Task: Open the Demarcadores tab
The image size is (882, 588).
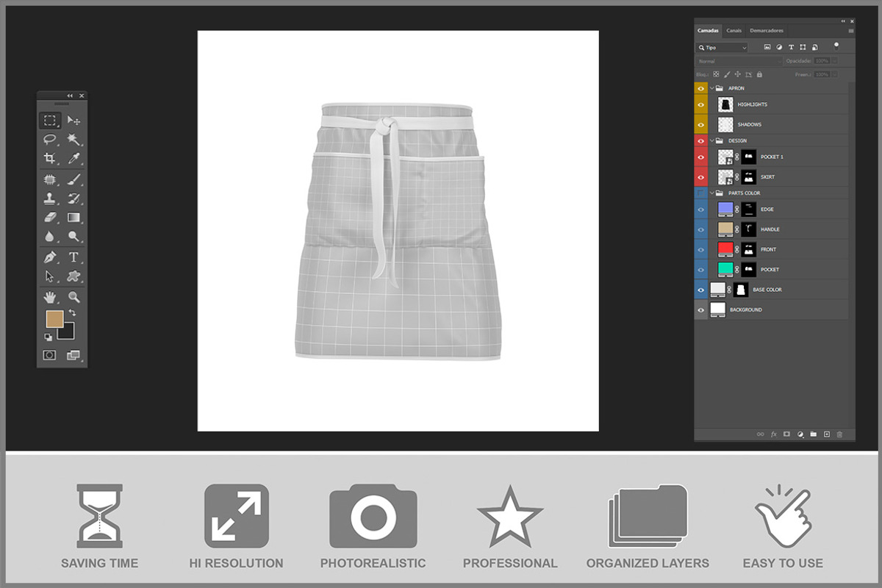Action: coord(767,31)
